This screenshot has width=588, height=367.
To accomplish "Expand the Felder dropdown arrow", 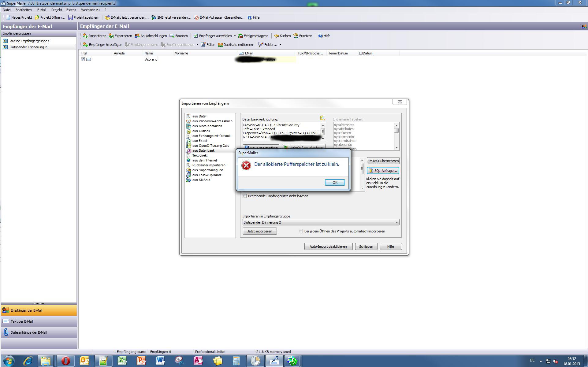I will click(x=280, y=45).
